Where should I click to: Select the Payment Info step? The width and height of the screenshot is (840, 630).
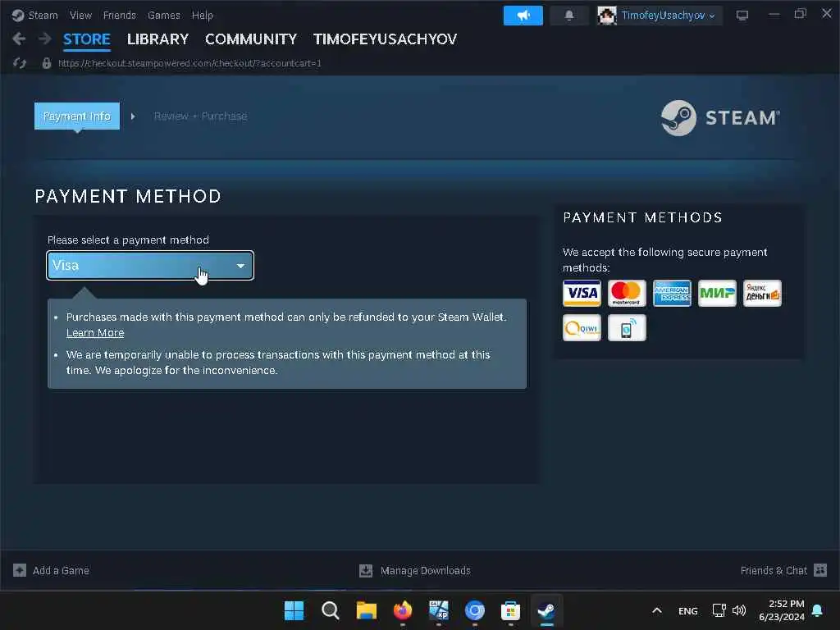click(76, 116)
